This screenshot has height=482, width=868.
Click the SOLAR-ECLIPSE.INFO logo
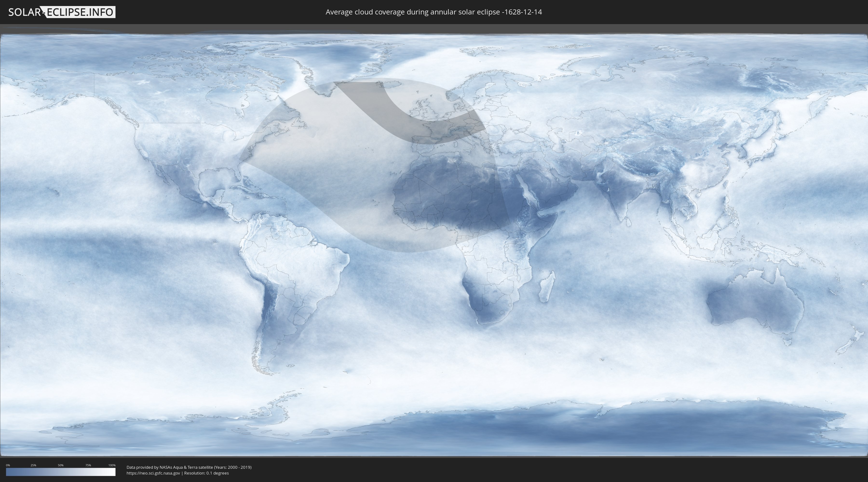62,12
